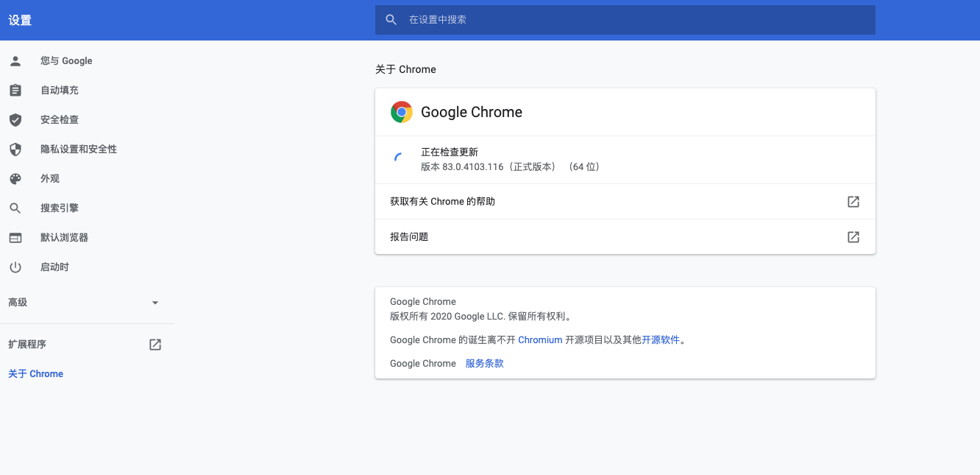Expand the 高级 section arrow

coord(155,303)
